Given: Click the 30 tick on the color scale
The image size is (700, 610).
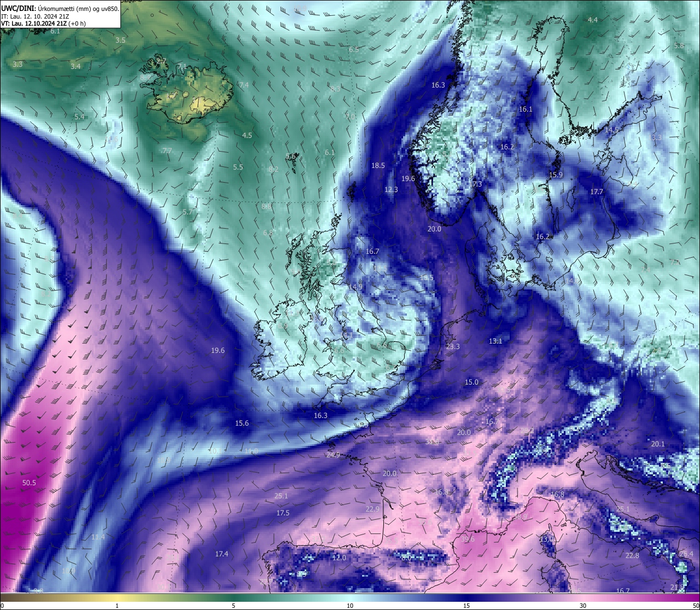Looking at the screenshot, I should pos(583,606).
